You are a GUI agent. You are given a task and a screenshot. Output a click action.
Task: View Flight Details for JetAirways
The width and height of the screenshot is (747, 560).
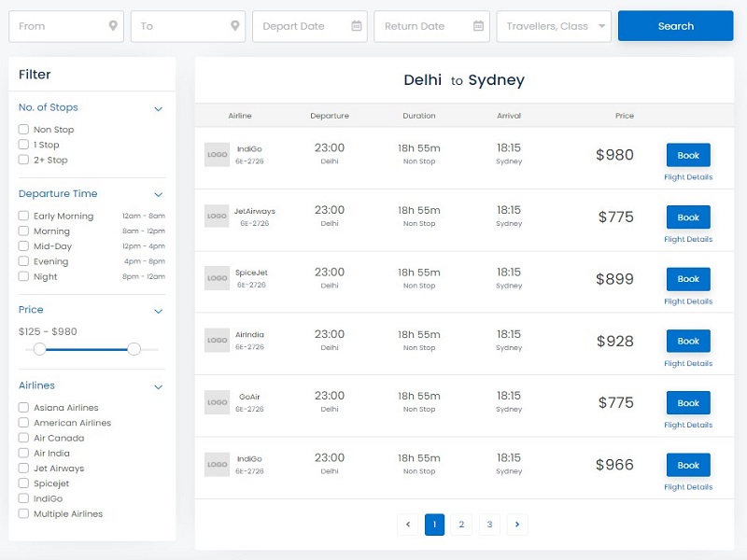(x=688, y=239)
